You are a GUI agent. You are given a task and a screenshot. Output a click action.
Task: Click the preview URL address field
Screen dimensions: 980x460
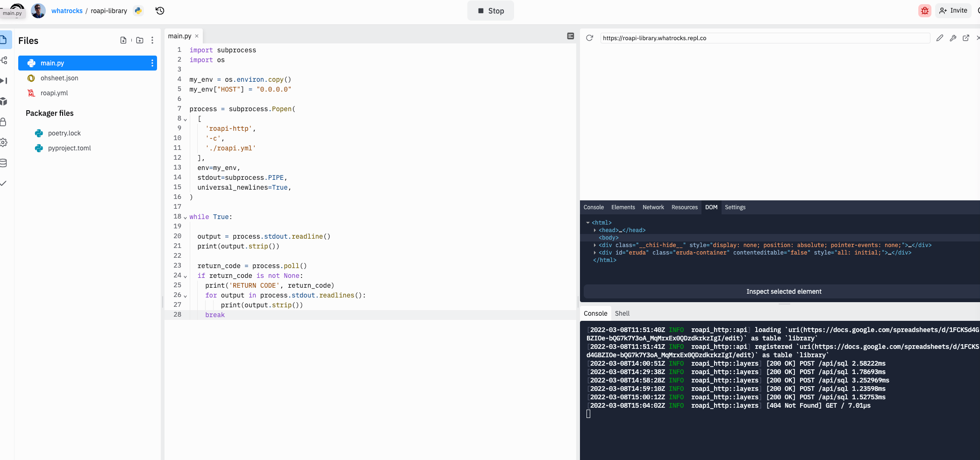click(x=765, y=38)
